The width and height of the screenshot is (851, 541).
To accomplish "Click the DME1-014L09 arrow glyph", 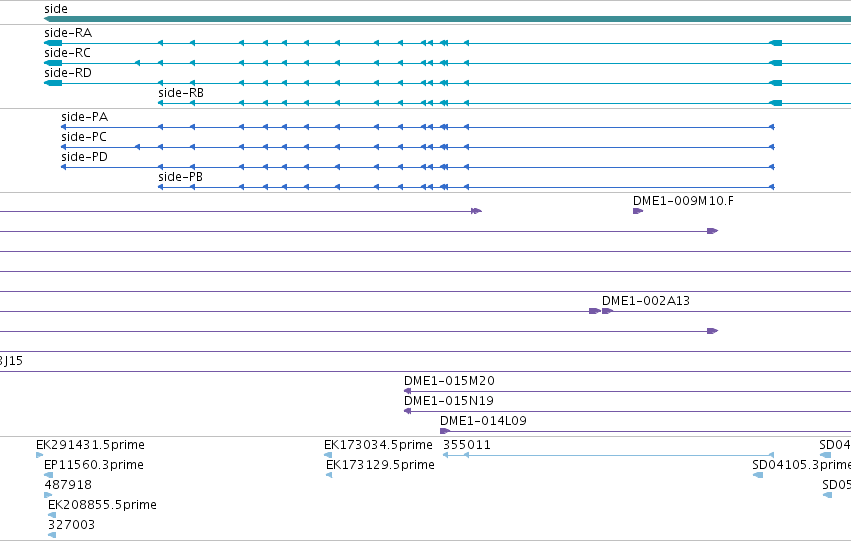I will 445,431.
